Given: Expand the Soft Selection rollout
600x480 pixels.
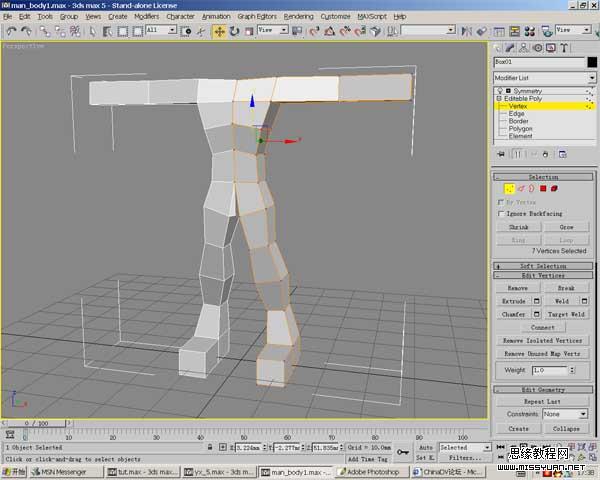Looking at the screenshot, I should (543, 266).
